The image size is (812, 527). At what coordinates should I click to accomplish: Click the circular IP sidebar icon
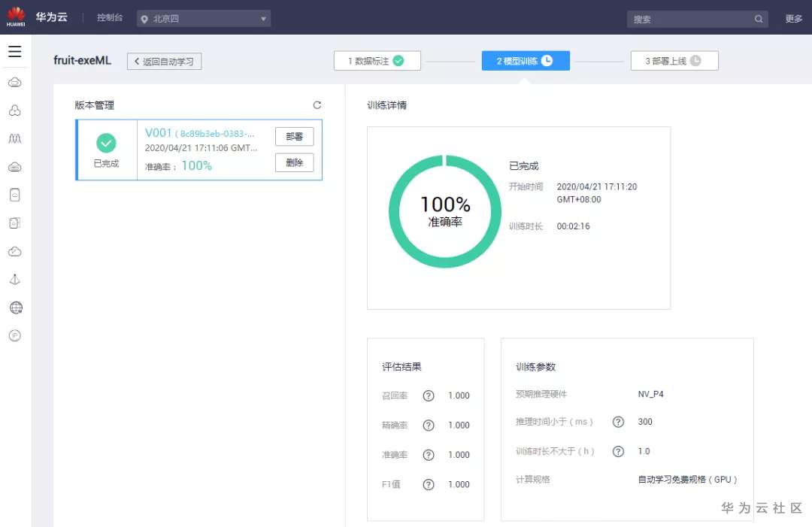tap(15, 335)
